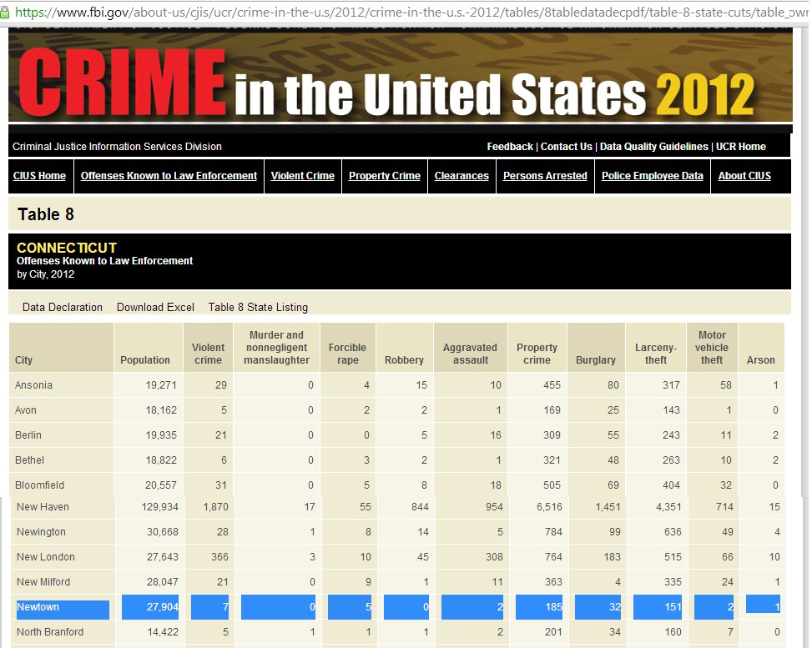Click Murder and nonnegligent manslaughter header
The width and height of the screenshot is (812, 648).
point(276,347)
